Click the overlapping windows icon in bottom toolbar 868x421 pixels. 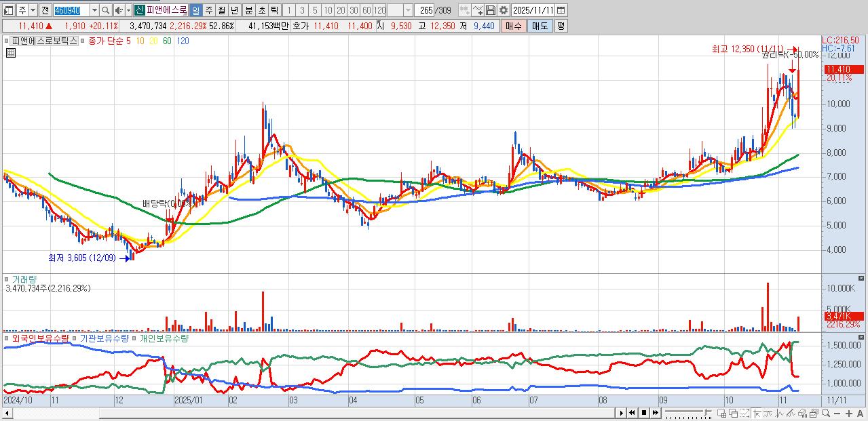click(734, 414)
